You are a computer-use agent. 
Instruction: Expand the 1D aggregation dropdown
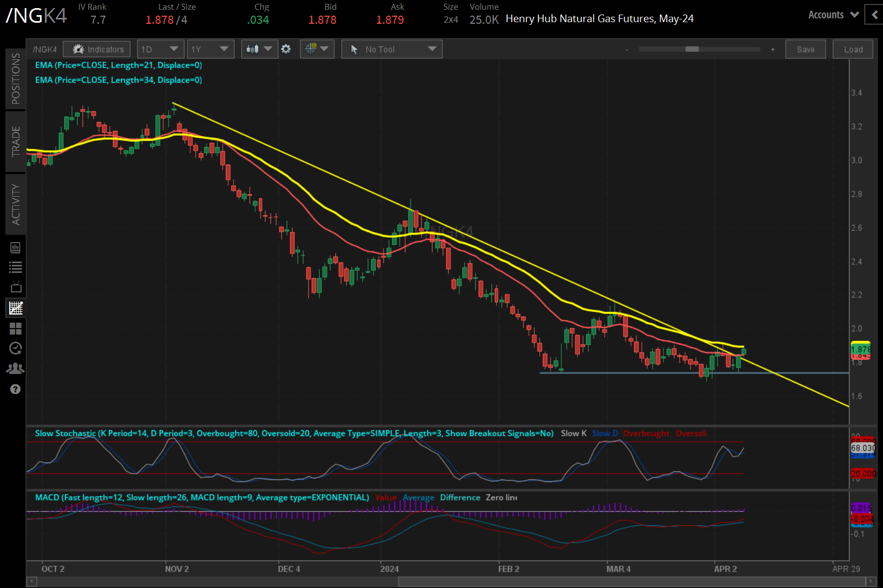point(161,49)
